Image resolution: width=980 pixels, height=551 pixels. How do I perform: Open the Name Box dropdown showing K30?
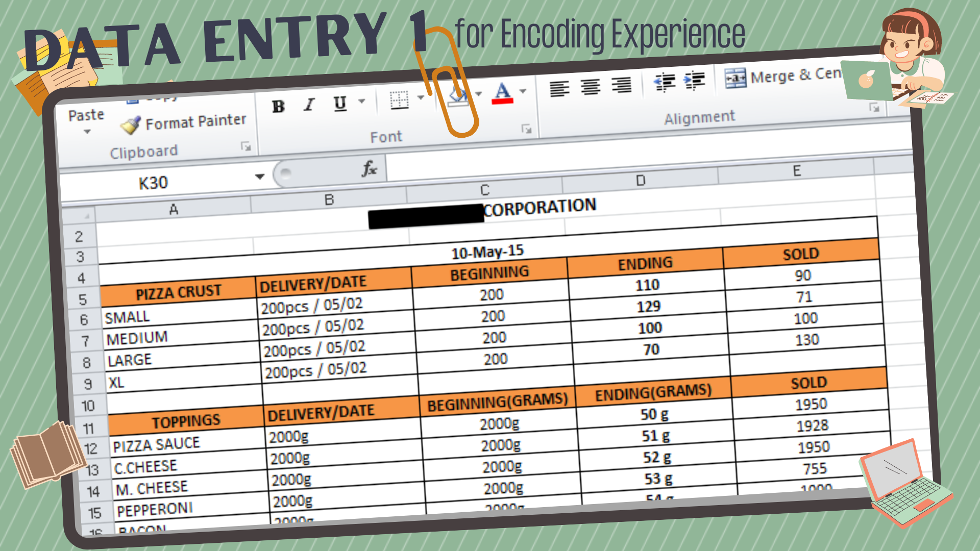click(x=260, y=177)
